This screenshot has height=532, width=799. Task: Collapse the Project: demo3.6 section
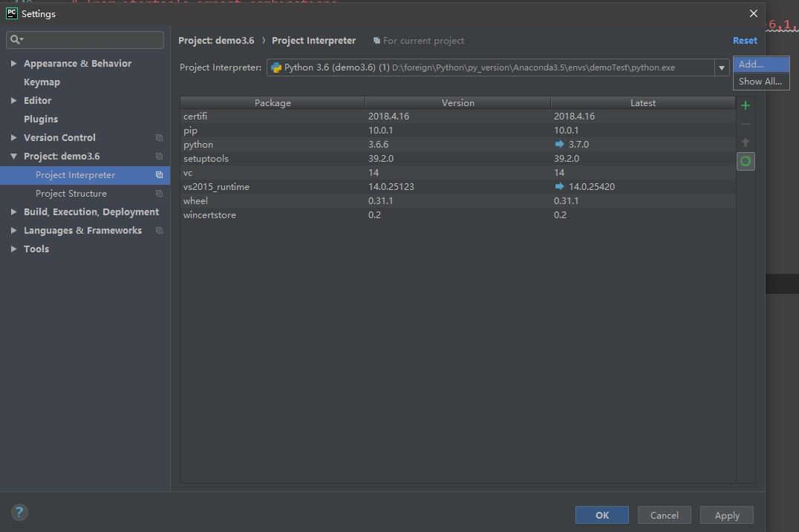tap(13, 156)
